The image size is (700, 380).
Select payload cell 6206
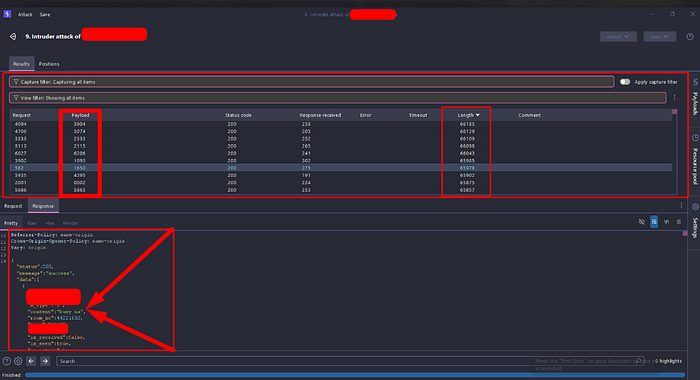79,153
